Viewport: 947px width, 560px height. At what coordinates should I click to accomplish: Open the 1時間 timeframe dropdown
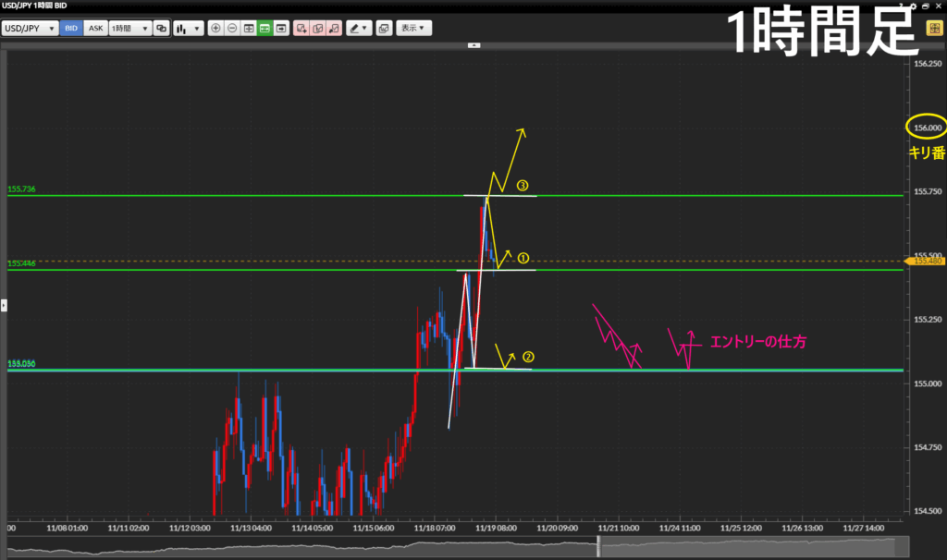click(x=129, y=28)
